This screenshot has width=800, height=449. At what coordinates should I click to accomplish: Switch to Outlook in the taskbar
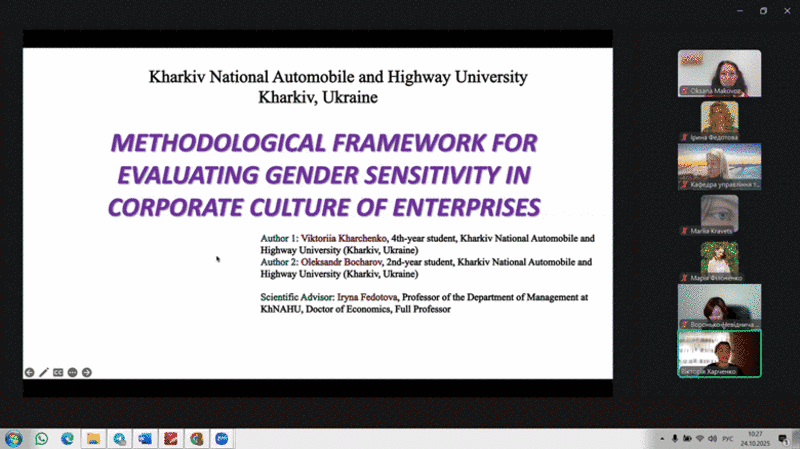(x=146, y=438)
